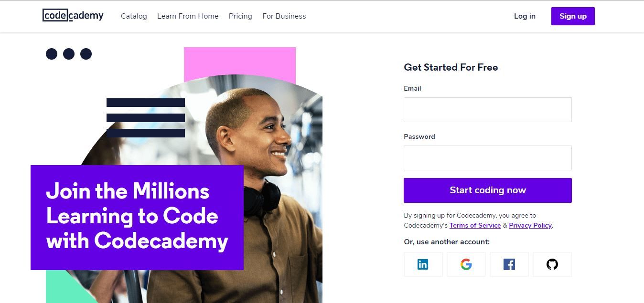Focus the Email input field
Image resolution: width=644 pixels, height=303 pixels.
tap(487, 110)
